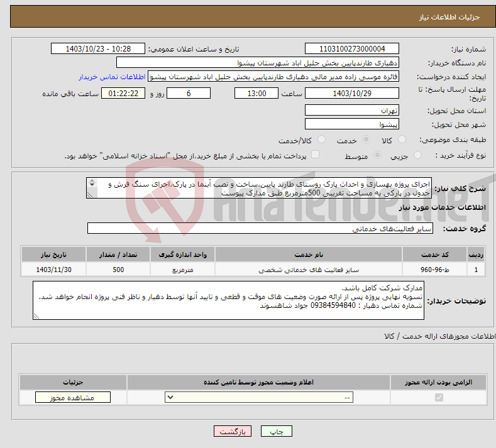Click the deadline date field 1403/10/29

click(x=352, y=93)
